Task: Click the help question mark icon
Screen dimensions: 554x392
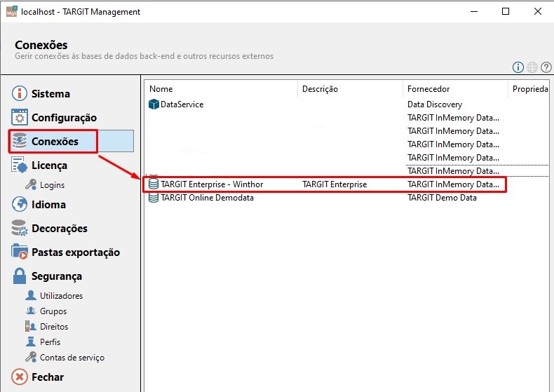Action: pos(546,67)
